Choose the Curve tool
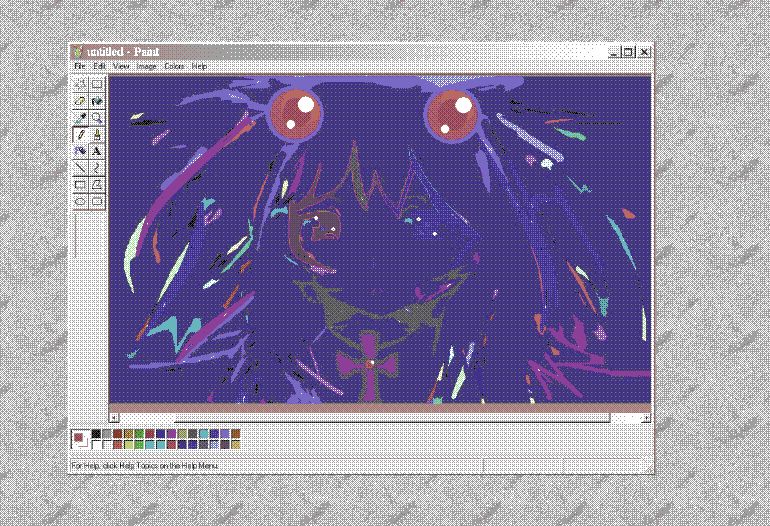770x526 pixels. (x=97, y=167)
